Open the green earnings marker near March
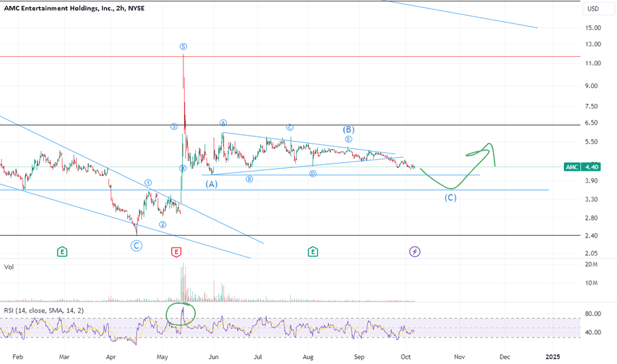 (x=62, y=251)
